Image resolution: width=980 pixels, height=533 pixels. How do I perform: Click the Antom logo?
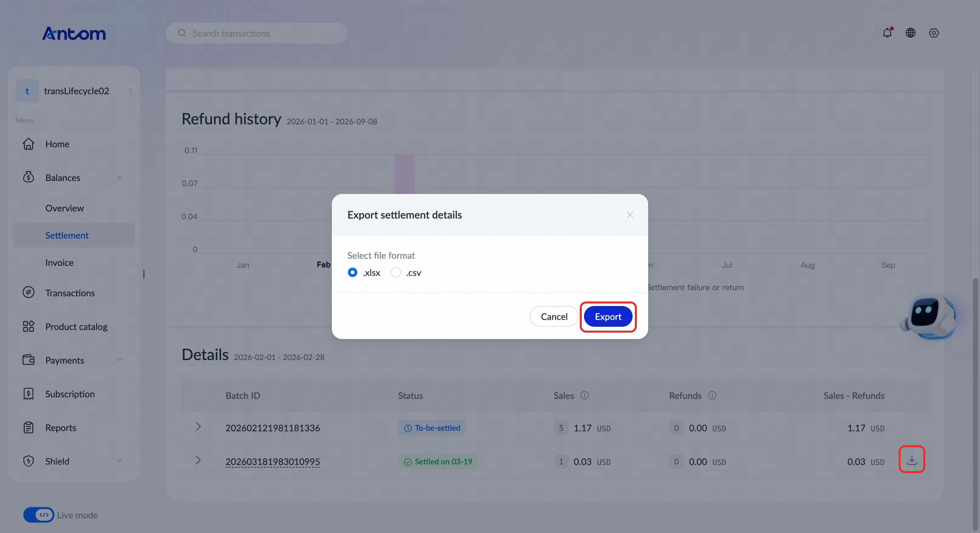point(74,33)
